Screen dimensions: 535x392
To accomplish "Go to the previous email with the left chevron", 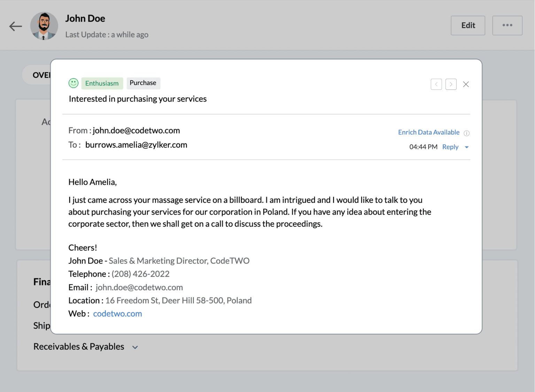I will tap(436, 84).
